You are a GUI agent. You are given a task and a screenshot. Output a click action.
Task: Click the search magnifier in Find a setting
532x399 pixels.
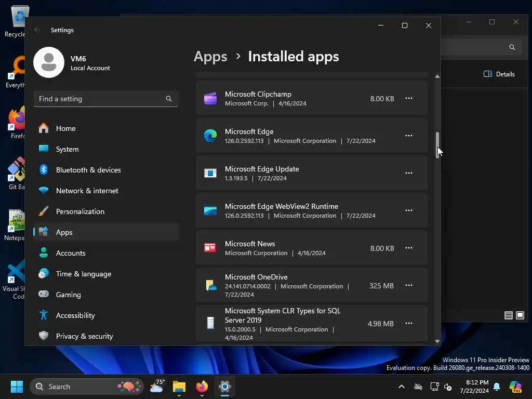coord(169,99)
